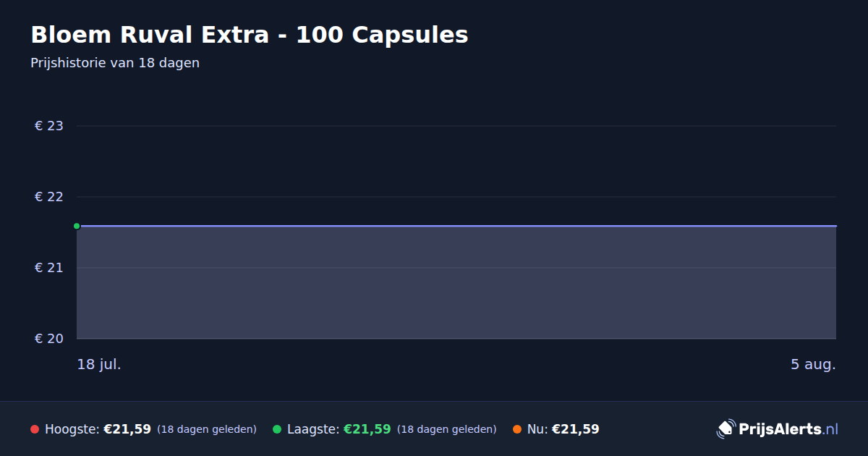Click the green Laagste legend dot
868x456 pixels.
(277, 429)
